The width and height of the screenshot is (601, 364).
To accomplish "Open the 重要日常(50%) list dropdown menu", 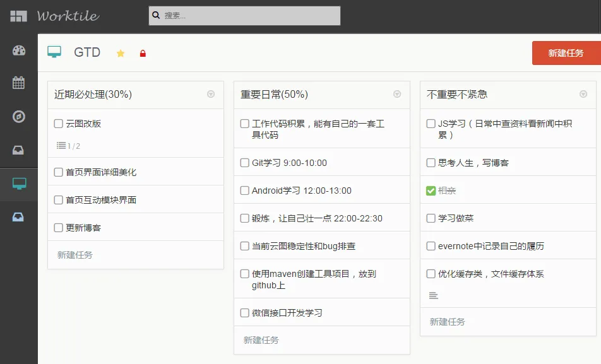I will (x=397, y=94).
